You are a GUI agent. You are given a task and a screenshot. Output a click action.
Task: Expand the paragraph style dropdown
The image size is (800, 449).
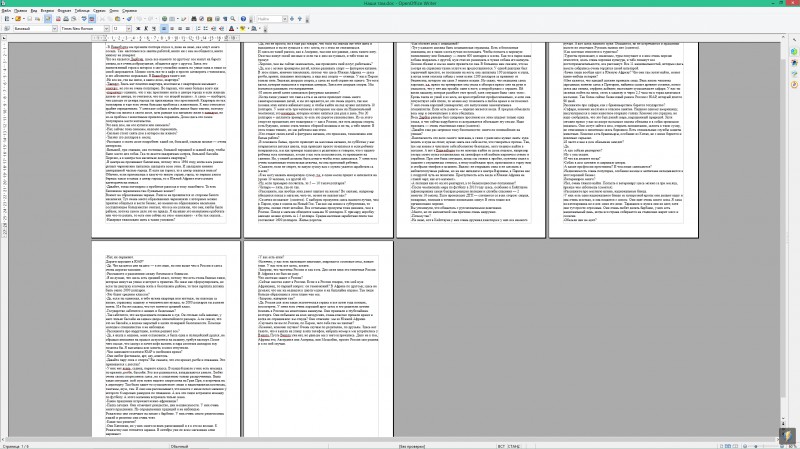pos(55,29)
